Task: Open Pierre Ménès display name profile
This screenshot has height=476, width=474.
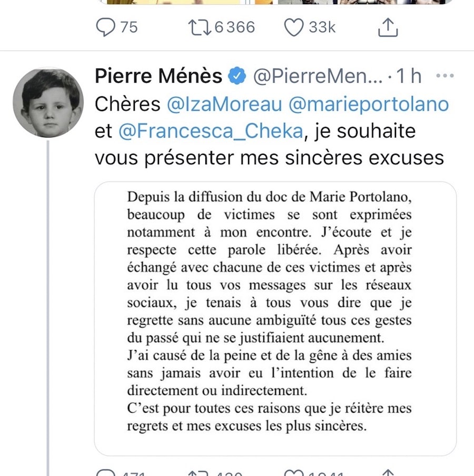Action: click(158, 76)
